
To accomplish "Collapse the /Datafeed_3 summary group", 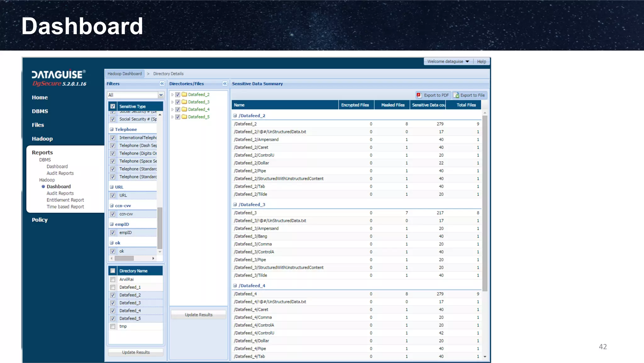I will [235, 204].
